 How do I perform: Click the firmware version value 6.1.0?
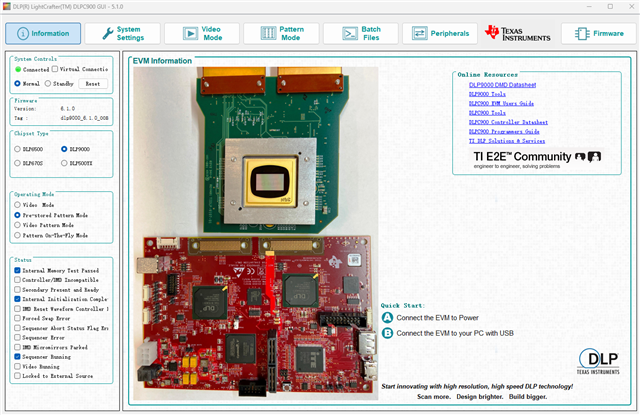click(68, 109)
